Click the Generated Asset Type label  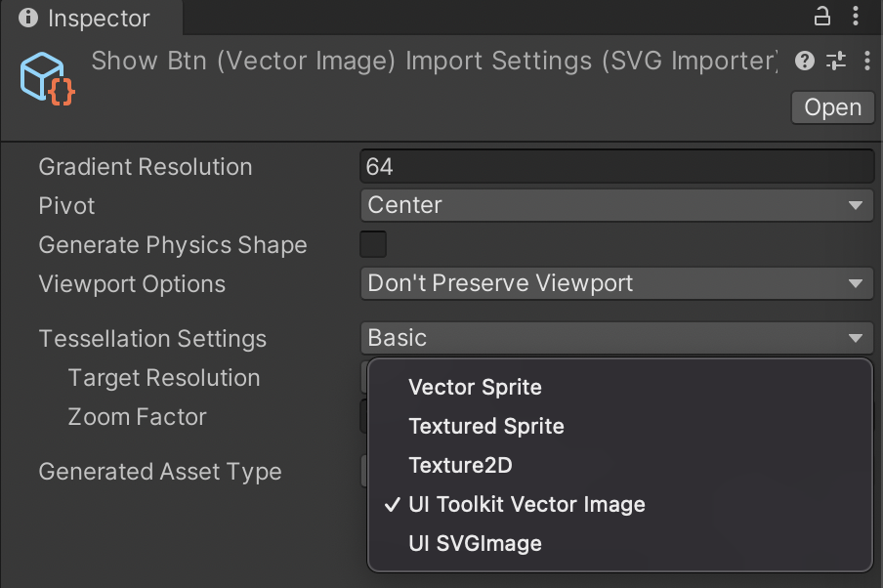159,472
